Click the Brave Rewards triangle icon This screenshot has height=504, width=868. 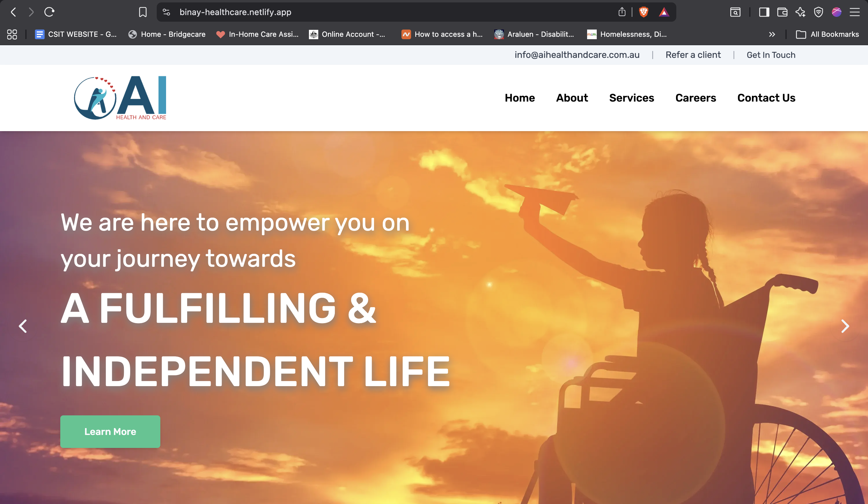click(x=664, y=12)
